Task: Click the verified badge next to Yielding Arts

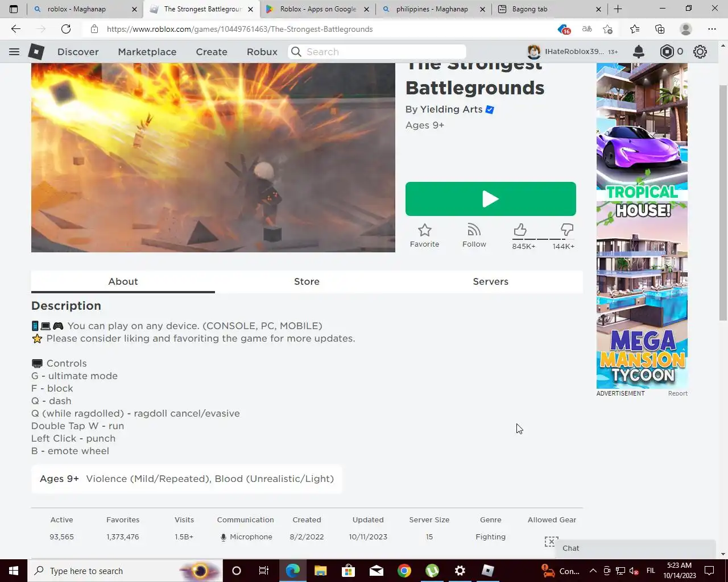Action: point(490,110)
